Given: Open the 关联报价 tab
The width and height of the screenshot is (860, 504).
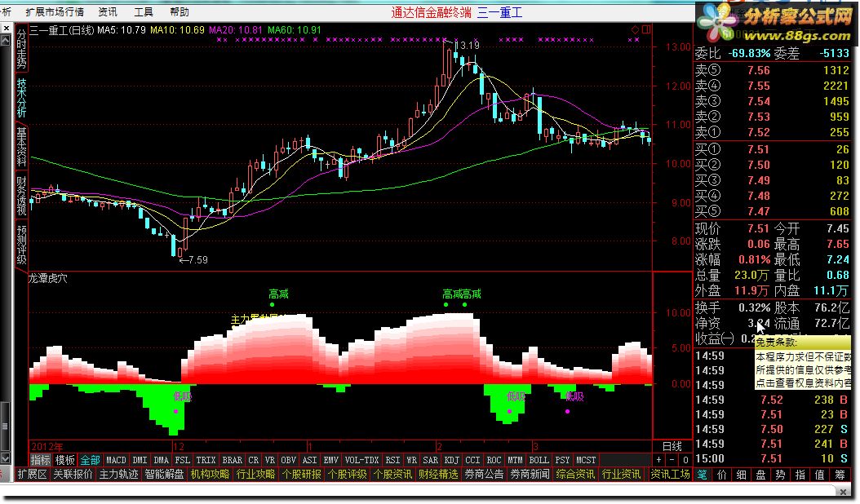Looking at the screenshot, I should pyautogui.click(x=73, y=474).
